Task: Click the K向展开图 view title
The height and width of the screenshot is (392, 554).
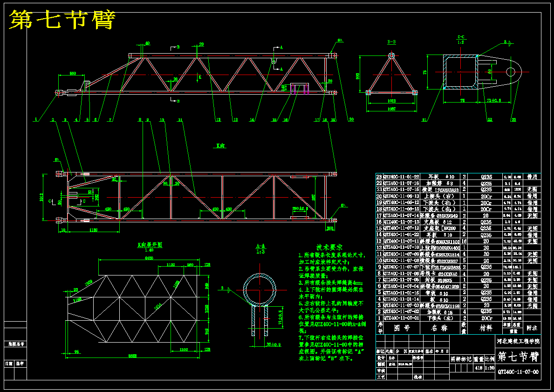Action: tap(150, 245)
